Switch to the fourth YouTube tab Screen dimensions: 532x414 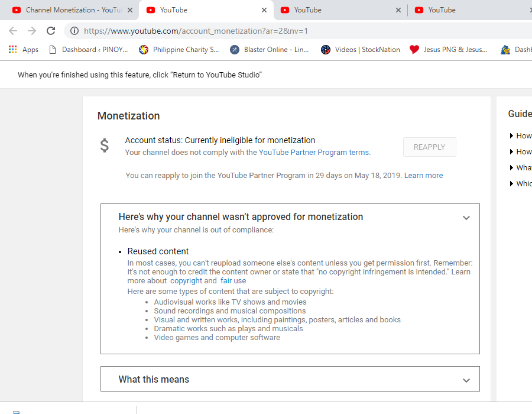coord(470,10)
